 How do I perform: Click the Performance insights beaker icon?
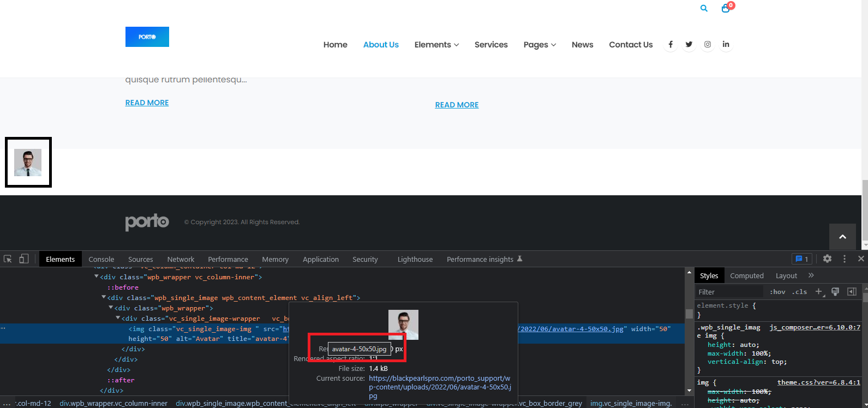520,259
